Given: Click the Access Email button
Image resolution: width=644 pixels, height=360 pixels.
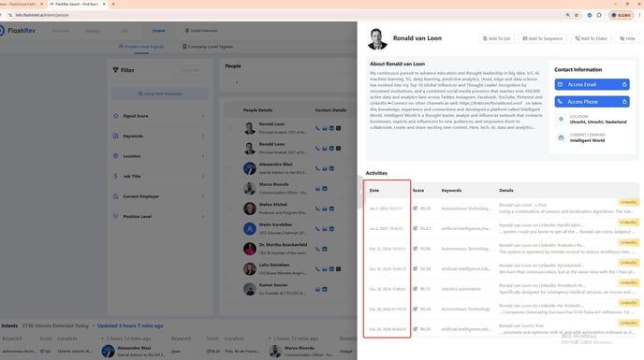Looking at the screenshot, I should 592,84.
